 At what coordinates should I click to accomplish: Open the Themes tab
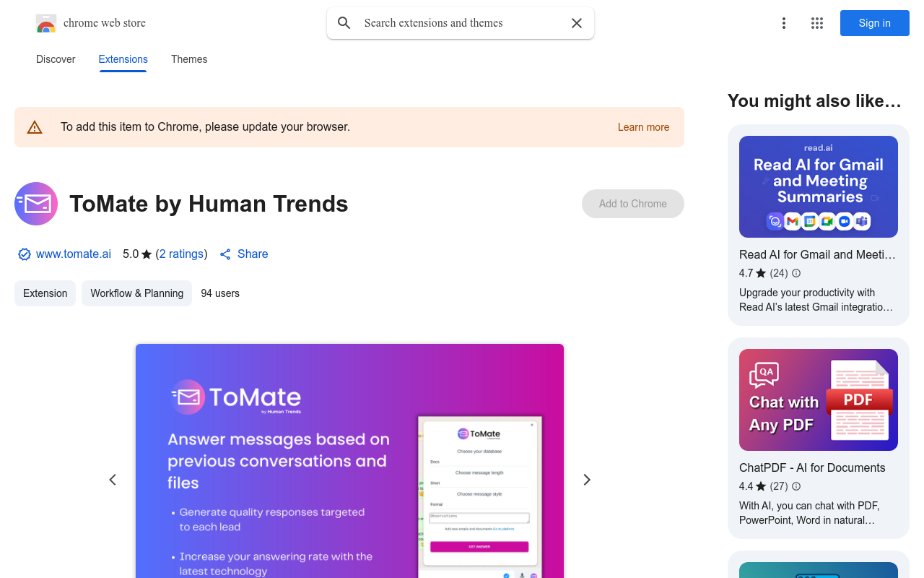[189, 59]
